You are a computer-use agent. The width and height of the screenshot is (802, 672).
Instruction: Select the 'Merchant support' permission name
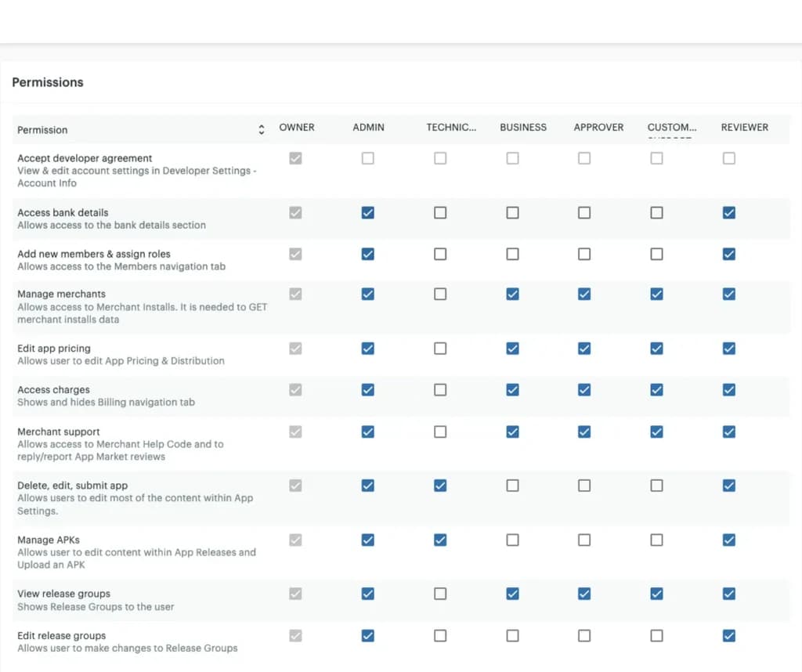coord(59,432)
